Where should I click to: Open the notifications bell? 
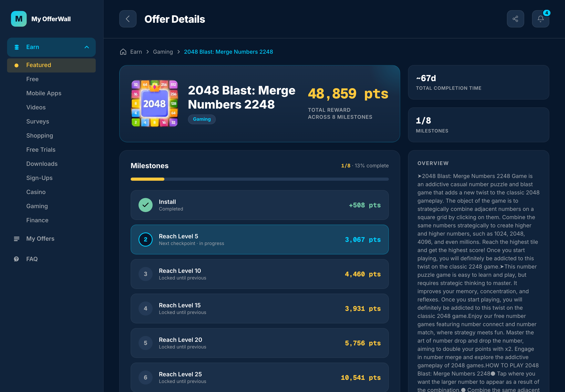click(540, 19)
